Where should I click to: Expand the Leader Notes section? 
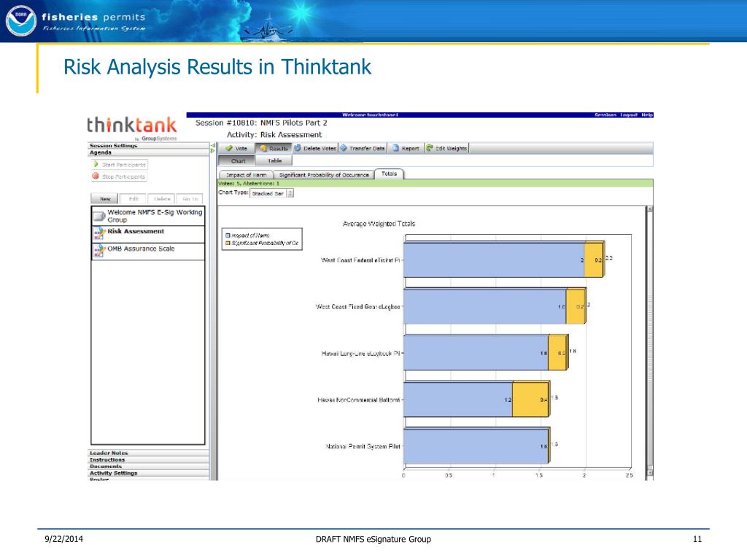point(149,453)
